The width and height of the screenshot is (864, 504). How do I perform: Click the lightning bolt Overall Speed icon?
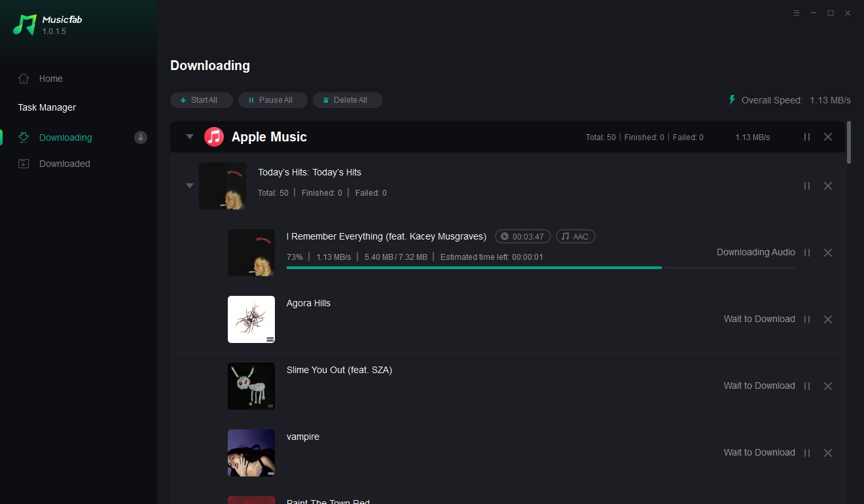point(732,100)
